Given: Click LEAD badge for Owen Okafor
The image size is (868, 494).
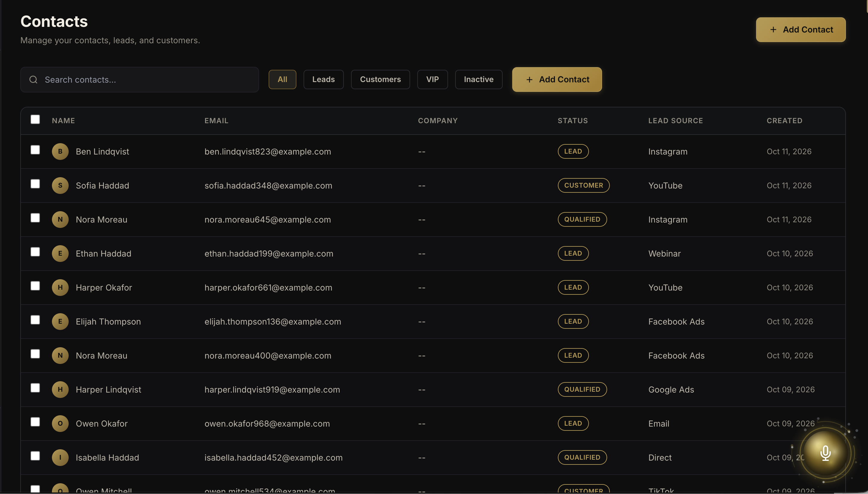Looking at the screenshot, I should [x=573, y=423].
